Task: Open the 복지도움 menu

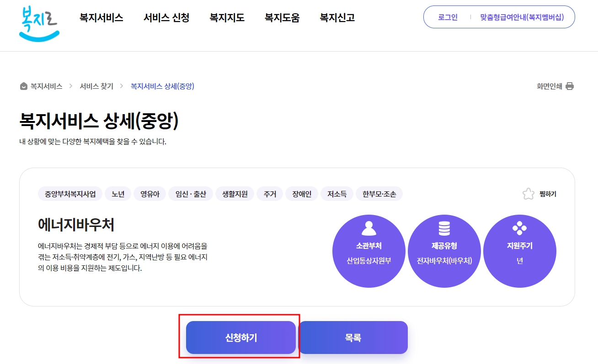Action: [282, 17]
